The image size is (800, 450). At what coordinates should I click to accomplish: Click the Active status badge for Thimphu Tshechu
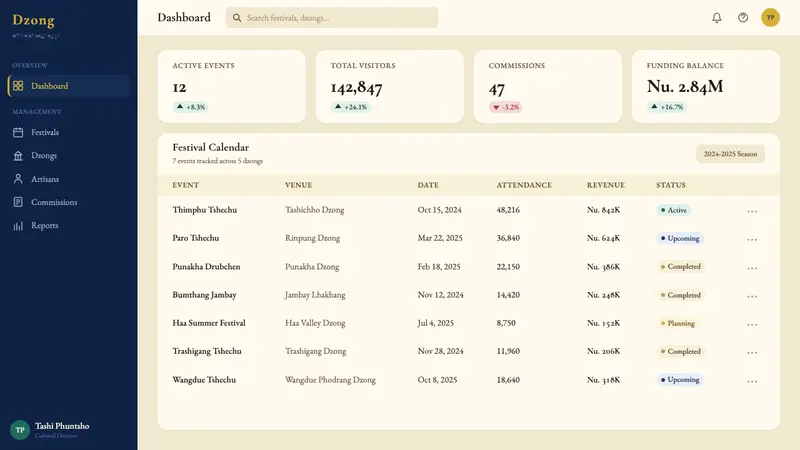coord(673,210)
